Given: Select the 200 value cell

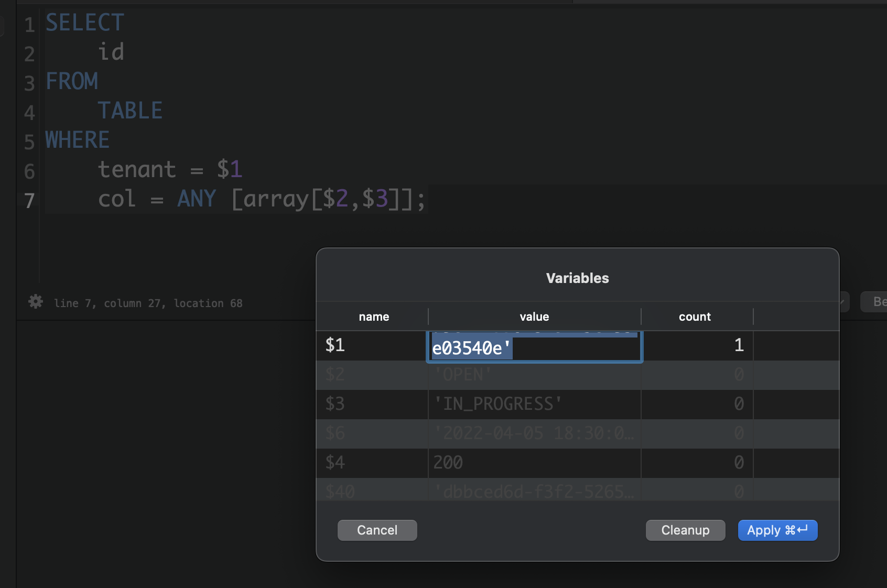Looking at the screenshot, I should tap(534, 463).
